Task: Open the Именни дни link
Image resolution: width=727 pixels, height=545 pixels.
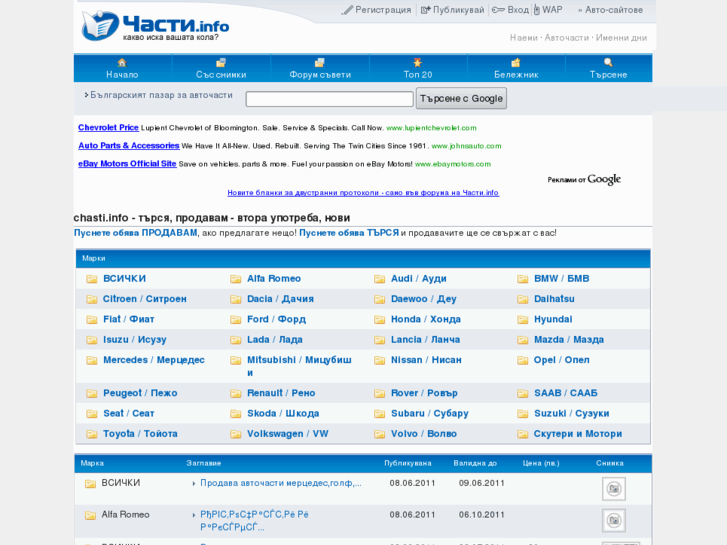Action: click(x=621, y=38)
